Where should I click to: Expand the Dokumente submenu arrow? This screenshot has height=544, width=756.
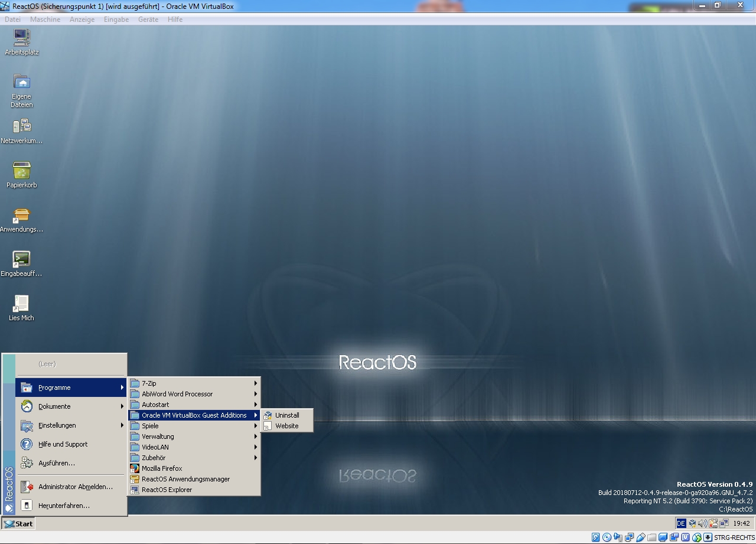coord(122,406)
